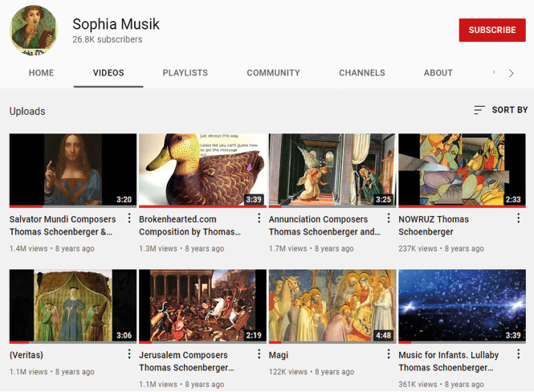Show more channel tabs with right chevron

(511, 73)
